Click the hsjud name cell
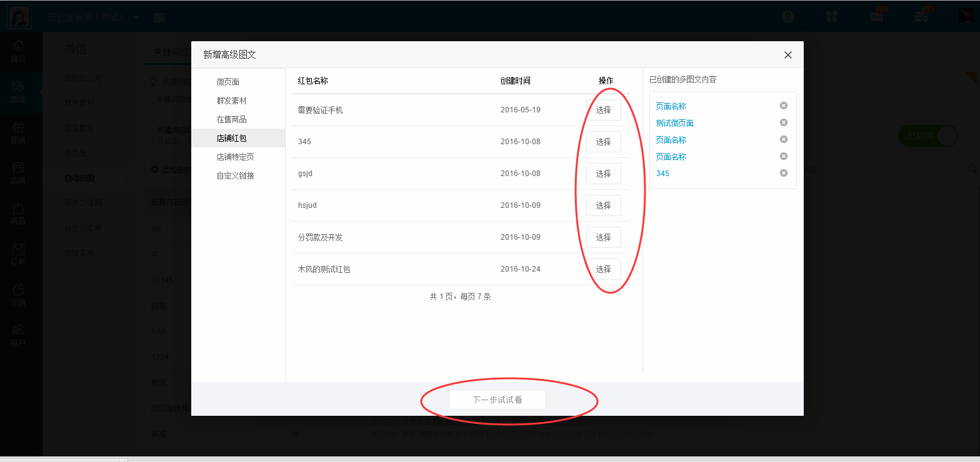This screenshot has height=462, width=980. point(307,205)
